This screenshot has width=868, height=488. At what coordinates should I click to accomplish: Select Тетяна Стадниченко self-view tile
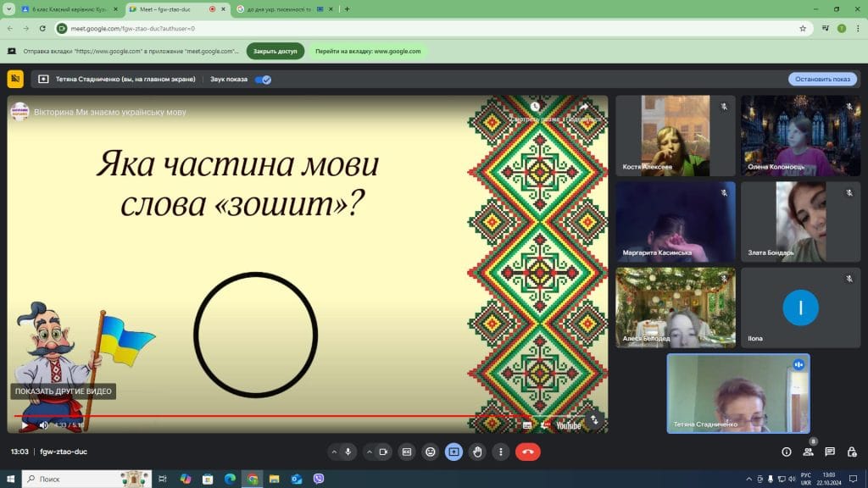pos(738,393)
